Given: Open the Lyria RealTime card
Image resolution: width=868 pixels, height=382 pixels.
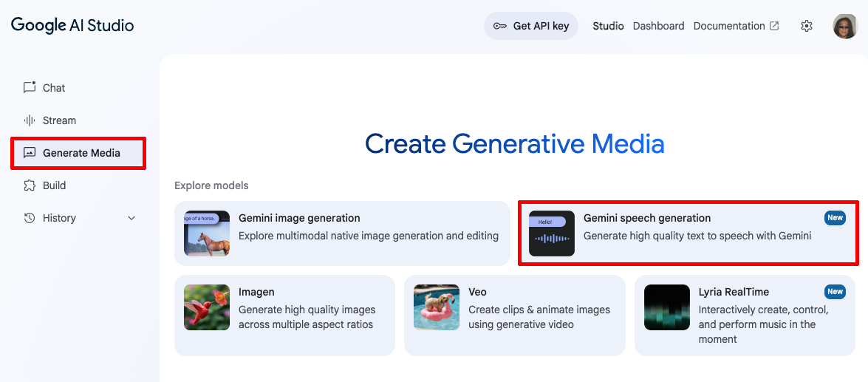Looking at the screenshot, I should coord(745,316).
